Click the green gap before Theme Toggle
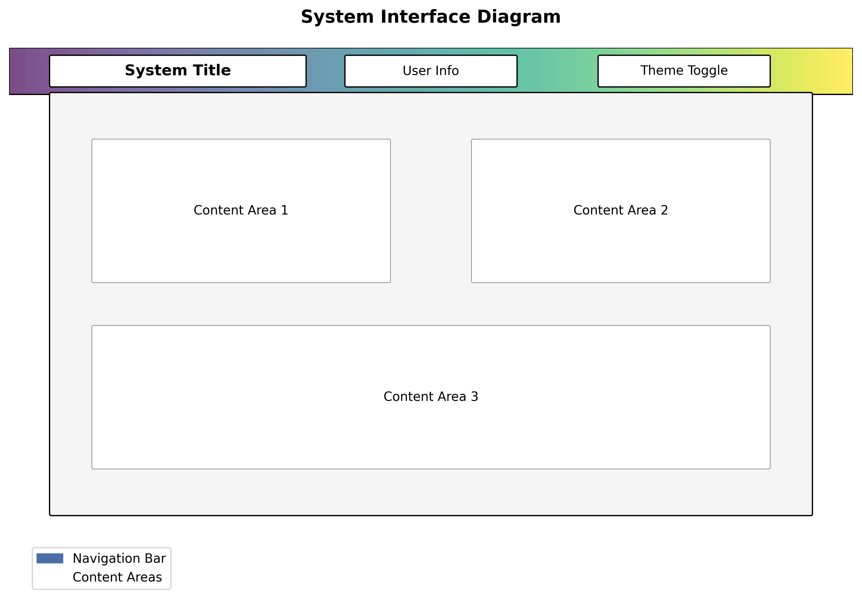Screen dimensions: 862x616 tap(557, 71)
